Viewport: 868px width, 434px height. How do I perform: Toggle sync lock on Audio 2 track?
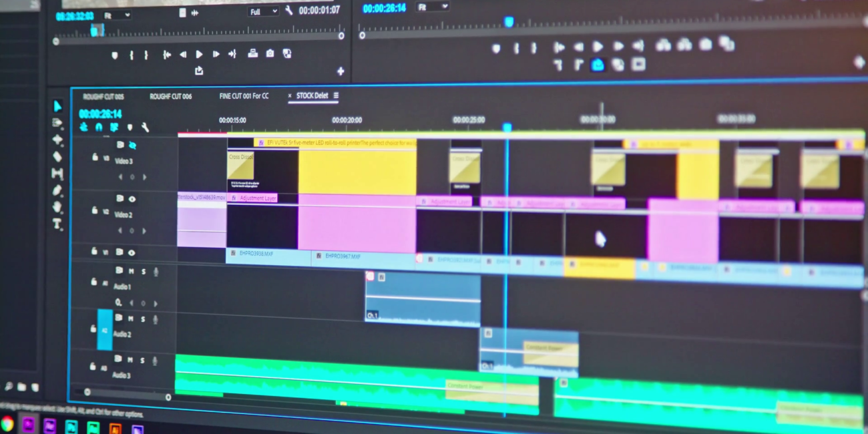[120, 318]
